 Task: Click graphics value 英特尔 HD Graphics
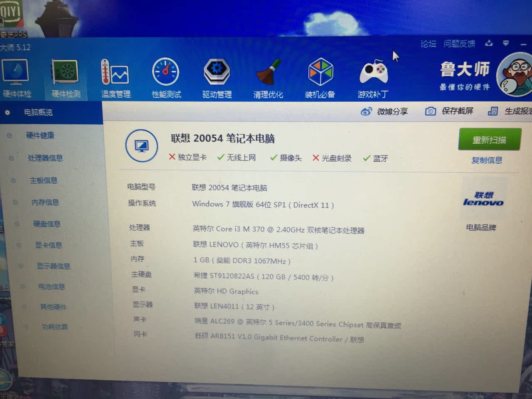tap(226, 291)
